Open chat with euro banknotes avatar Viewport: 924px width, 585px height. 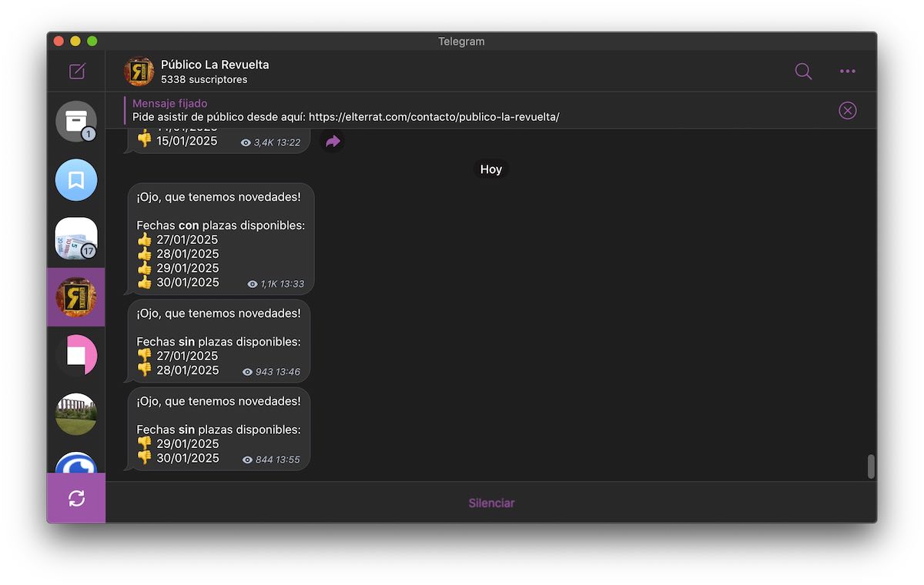76,239
